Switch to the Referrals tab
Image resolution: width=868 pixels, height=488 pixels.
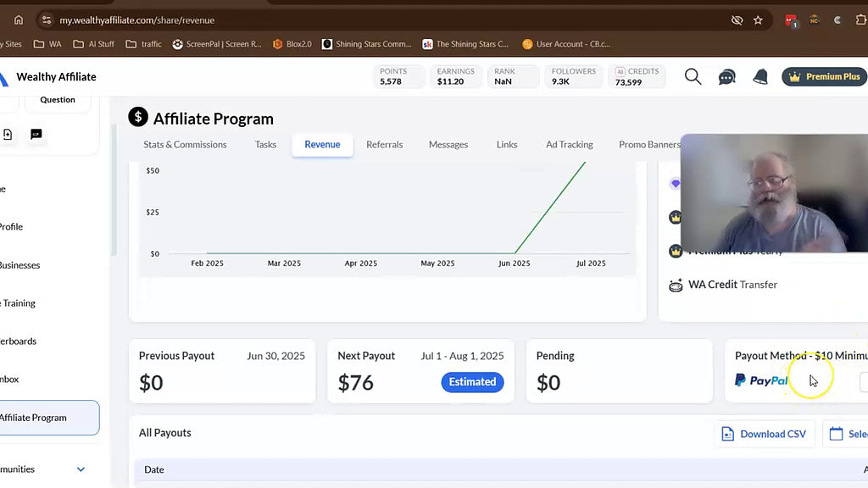[x=384, y=144]
